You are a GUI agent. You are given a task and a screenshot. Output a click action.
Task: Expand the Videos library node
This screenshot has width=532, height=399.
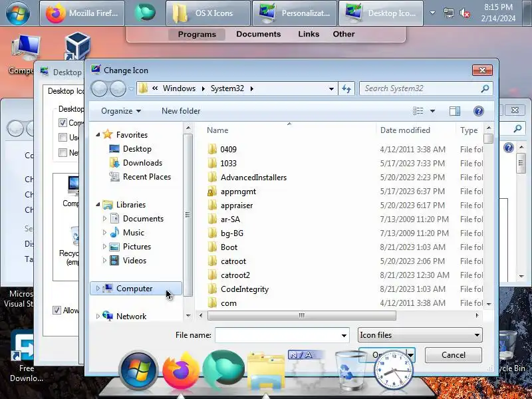pyautogui.click(x=104, y=261)
